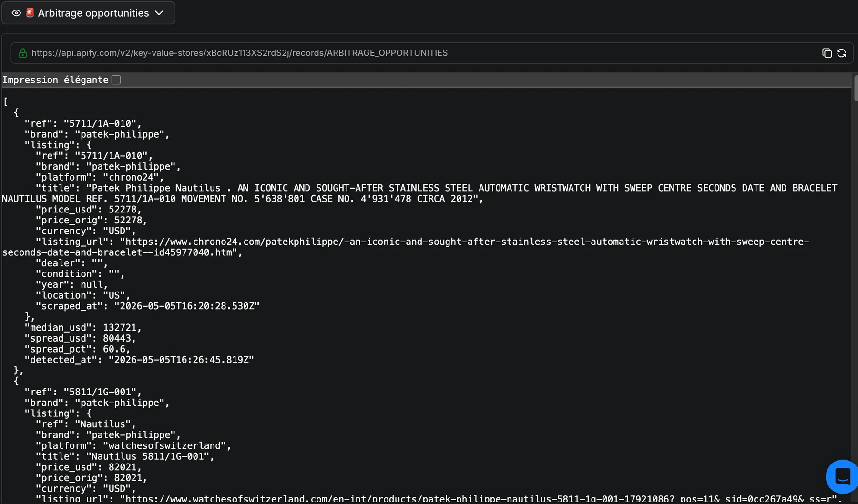The image size is (858, 504).
Task: Click the "ref": "5811/1G-001" line
Action: [x=83, y=392]
